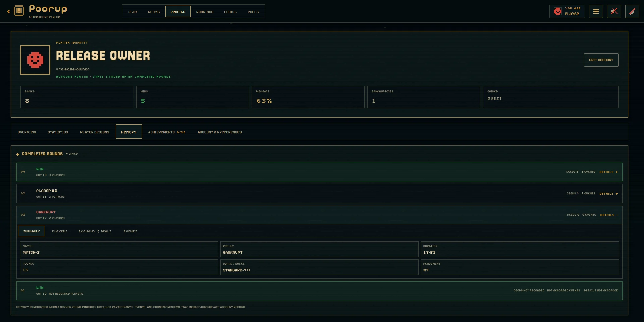Click the You Are Player badge
The width and height of the screenshot is (644, 322).
click(x=567, y=11)
